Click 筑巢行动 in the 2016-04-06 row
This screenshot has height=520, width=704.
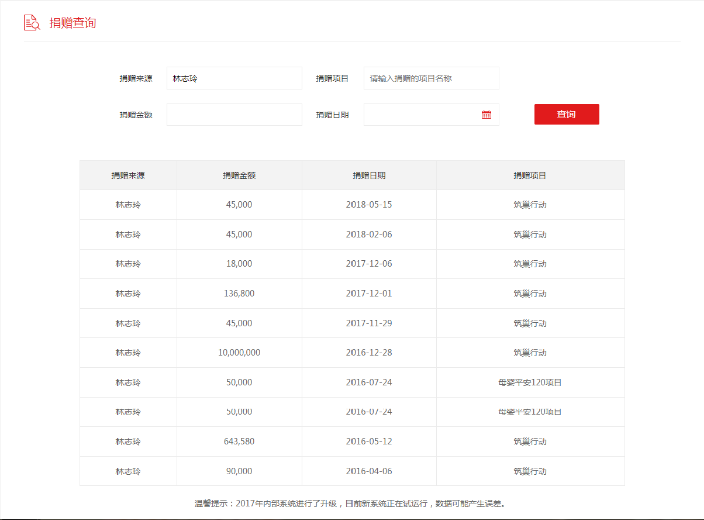pyautogui.click(x=529, y=471)
